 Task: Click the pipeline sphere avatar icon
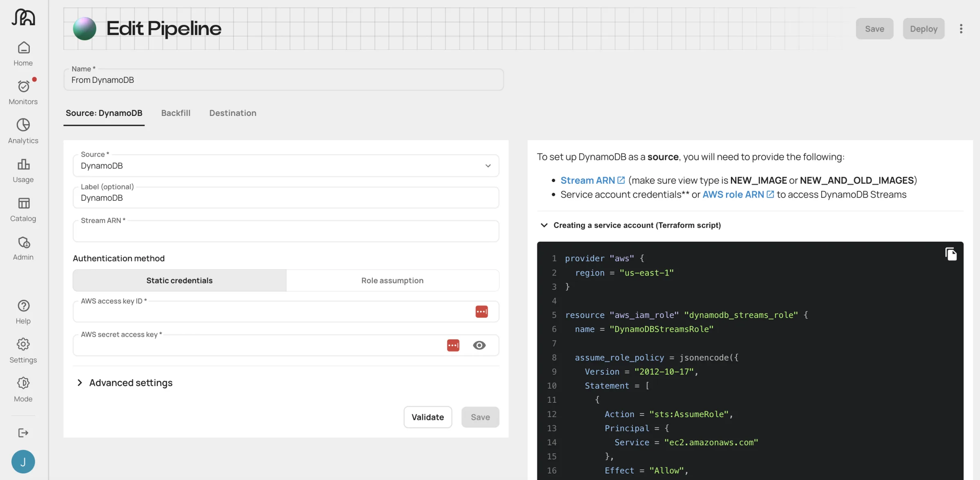click(85, 29)
